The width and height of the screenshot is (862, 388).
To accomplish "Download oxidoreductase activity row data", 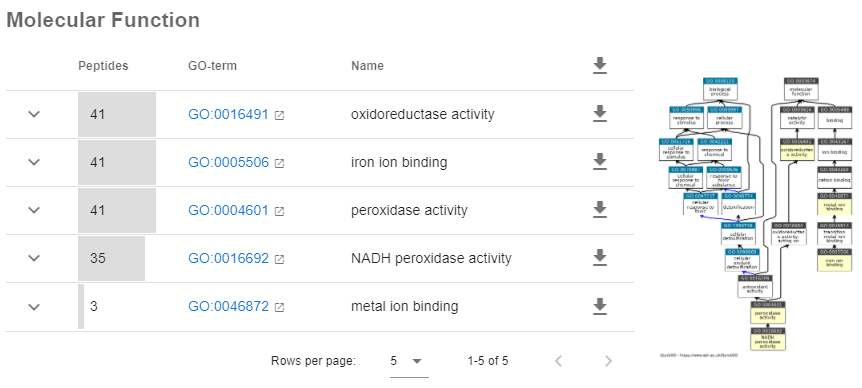I will 600,114.
